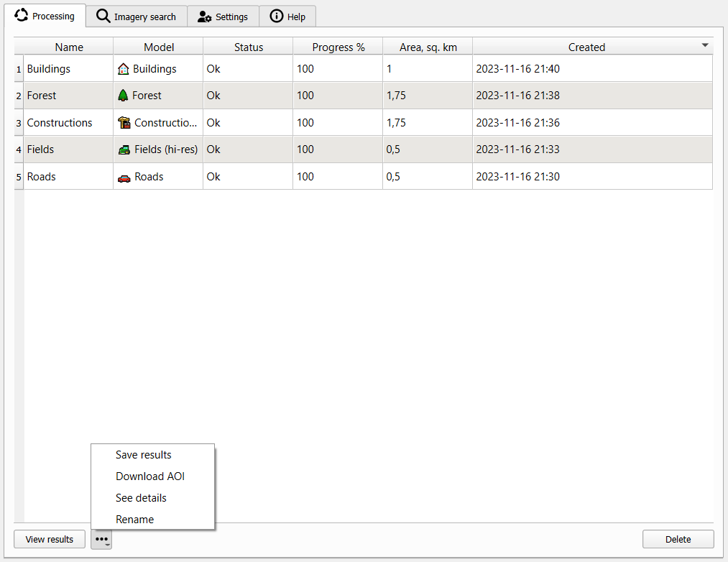728x562 pixels.
Task: Select See details in the popup menu
Action: click(141, 497)
